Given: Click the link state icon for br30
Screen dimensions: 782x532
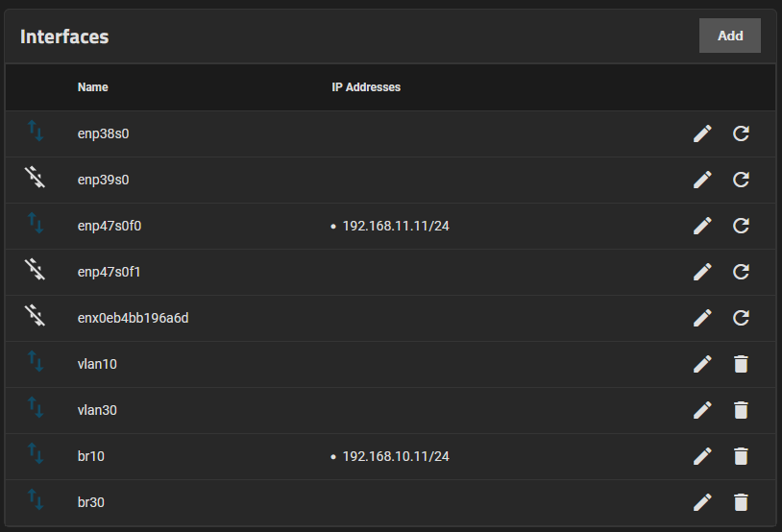Looking at the screenshot, I should coord(36,500).
